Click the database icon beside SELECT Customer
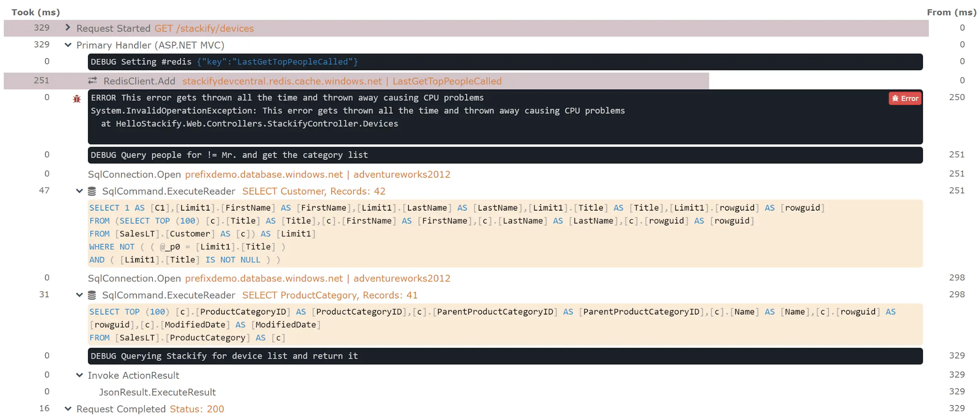Viewport: 980px width, 420px height. click(x=92, y=191)
